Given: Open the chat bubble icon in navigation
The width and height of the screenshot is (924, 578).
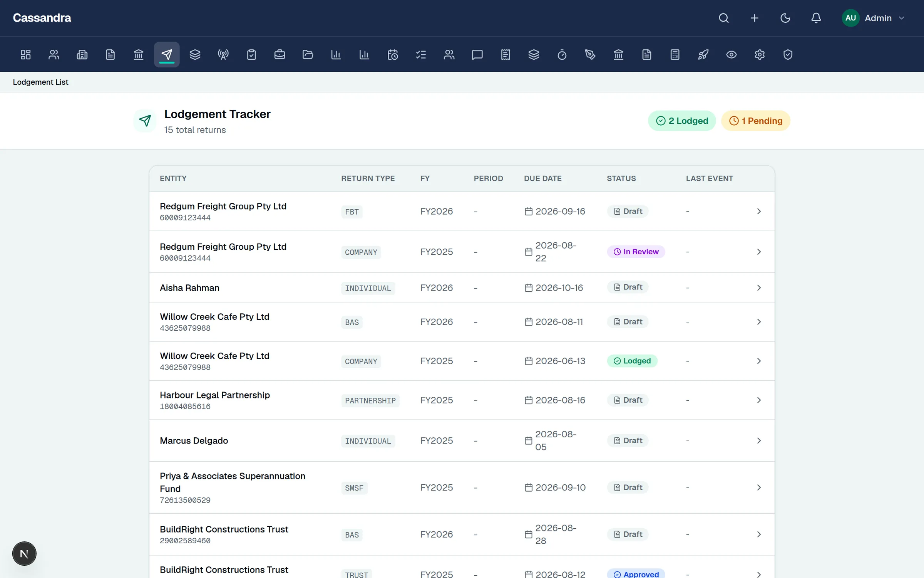Looking at the screenshot, I should [477, 55].
